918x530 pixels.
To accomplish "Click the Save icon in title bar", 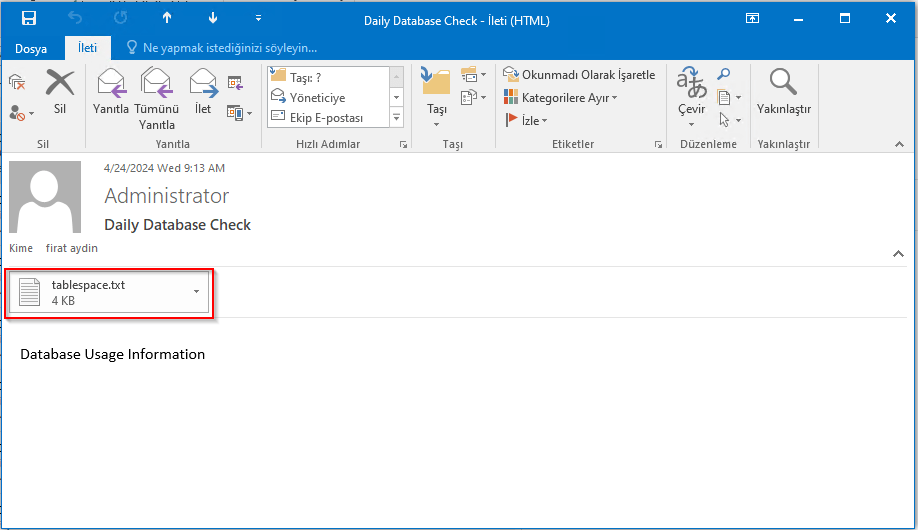I will click(28, 19).
